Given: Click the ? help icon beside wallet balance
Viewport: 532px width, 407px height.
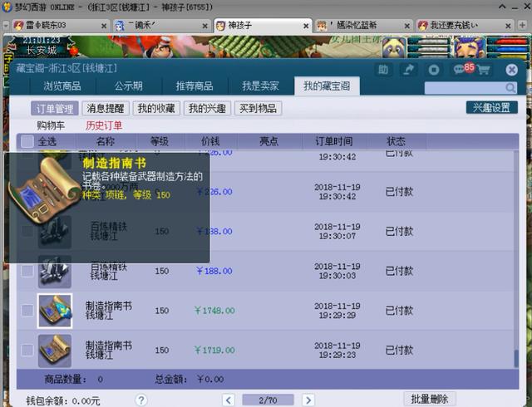Looking at the screenshot, I should [141, 400].
